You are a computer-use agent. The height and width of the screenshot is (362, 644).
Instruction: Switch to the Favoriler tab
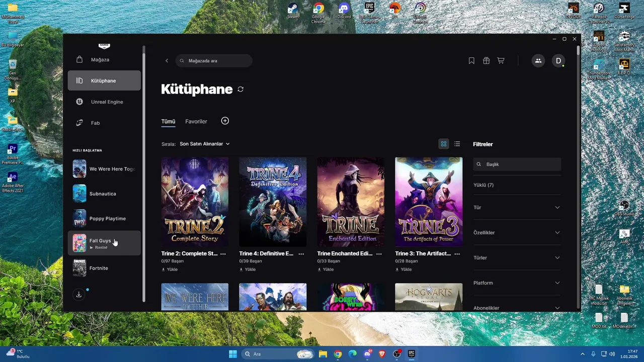[x=196, y=121]
